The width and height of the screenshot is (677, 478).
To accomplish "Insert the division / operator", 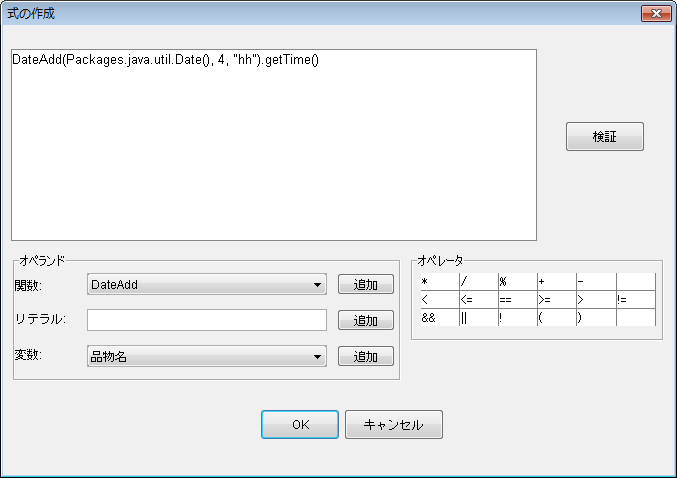I will [479, 282].
